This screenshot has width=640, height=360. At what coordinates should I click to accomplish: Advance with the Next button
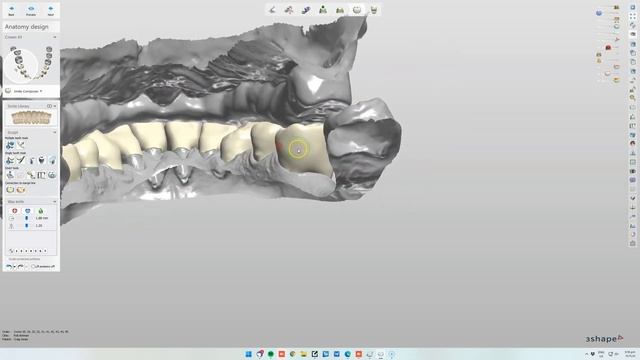pos(51,10)
